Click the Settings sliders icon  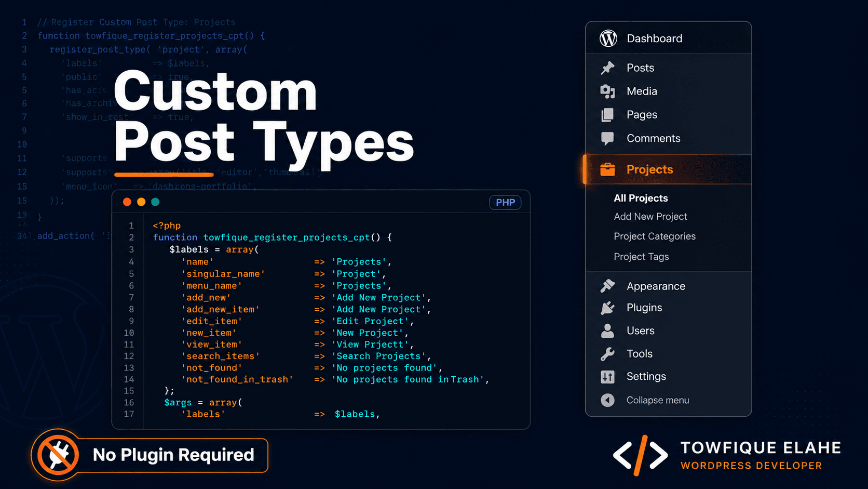[607, 377]
